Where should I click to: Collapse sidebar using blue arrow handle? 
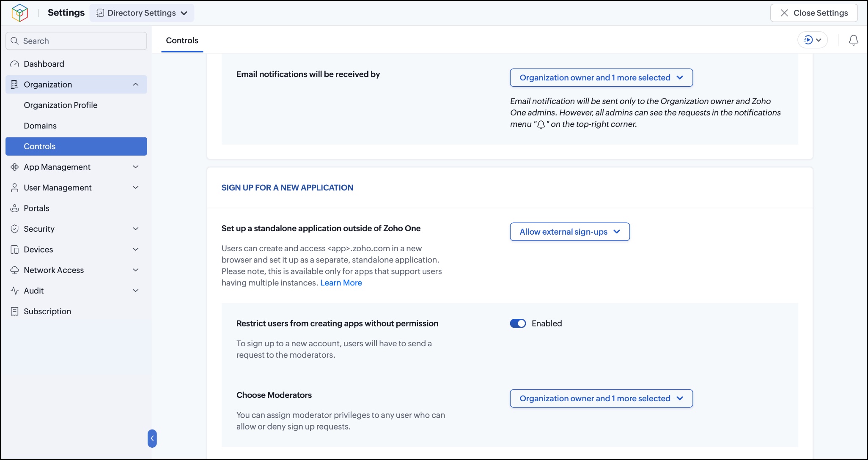pyautogui.click(x=152, y=438)
